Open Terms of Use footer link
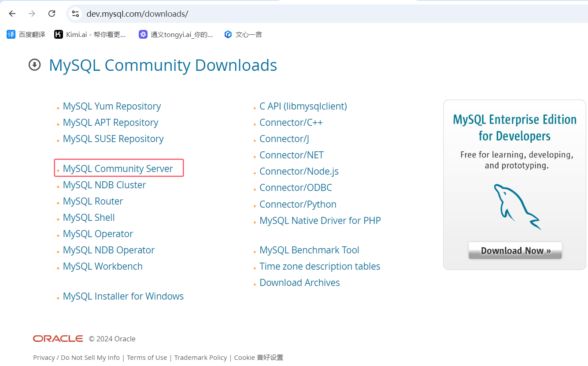 click(x=147, y=357)
